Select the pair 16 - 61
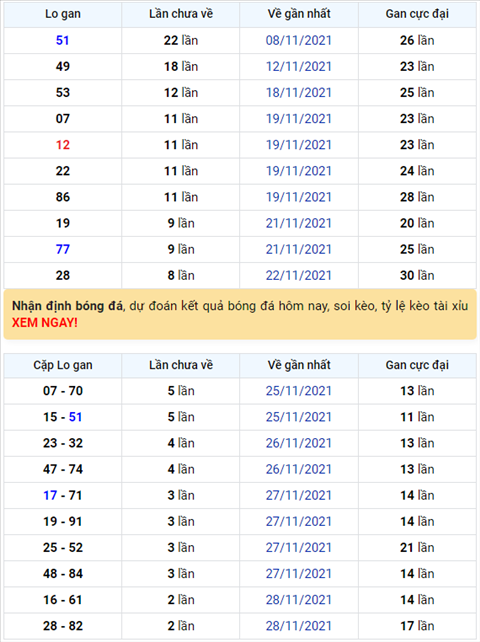 63,600
